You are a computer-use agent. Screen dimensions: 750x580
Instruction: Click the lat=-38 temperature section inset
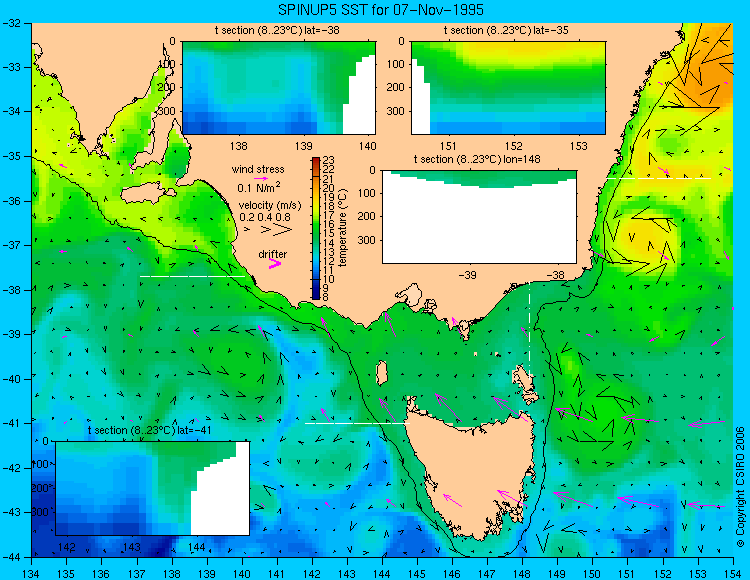[x=279, y=88]
